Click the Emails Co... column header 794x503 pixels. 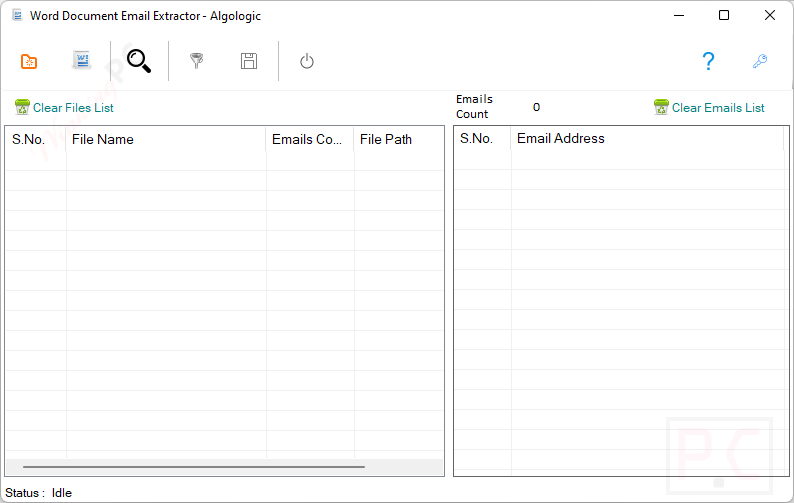310,139
